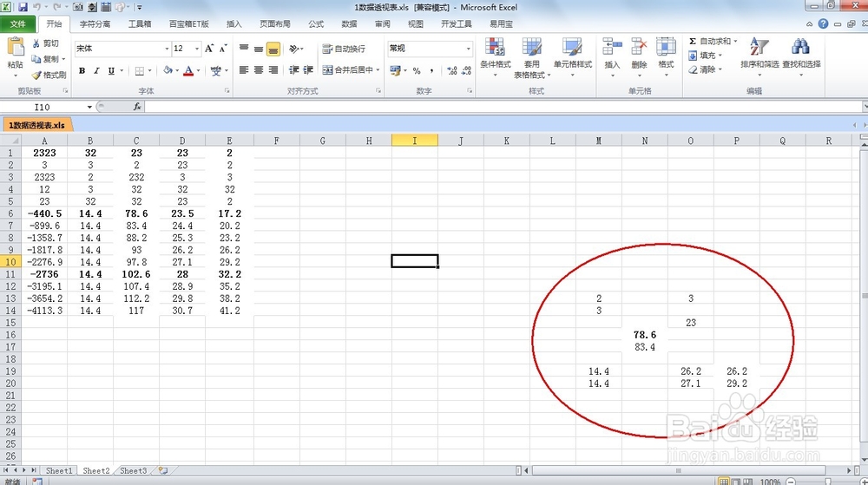Switch to the Insert (插入) tab
The image size is (868, 485).
tap(234, 23)
